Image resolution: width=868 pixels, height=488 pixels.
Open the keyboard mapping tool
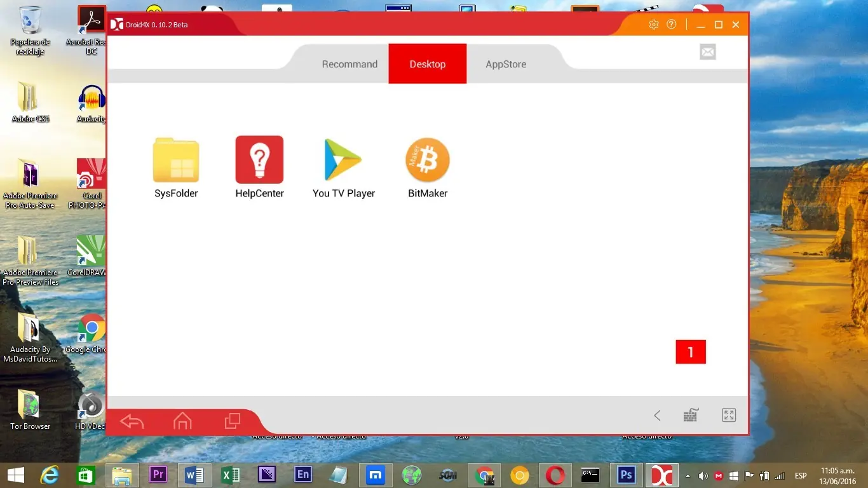[691, 415]
